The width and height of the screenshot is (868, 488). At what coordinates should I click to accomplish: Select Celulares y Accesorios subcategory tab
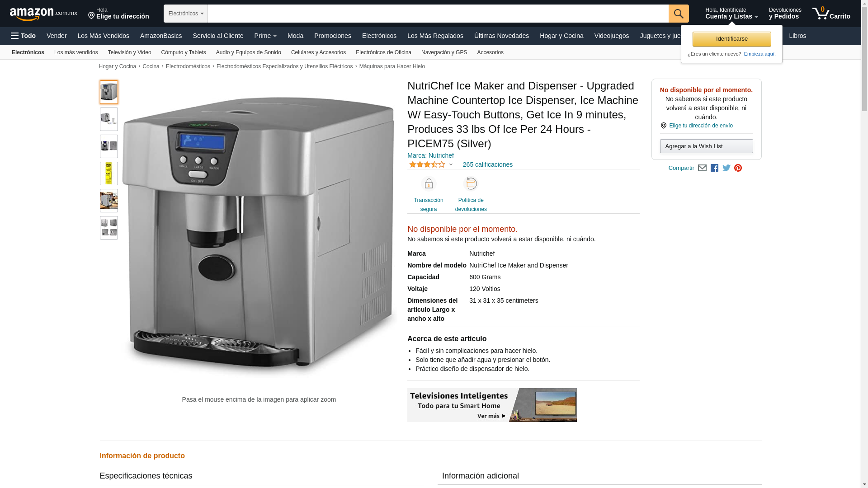[318, 52]
